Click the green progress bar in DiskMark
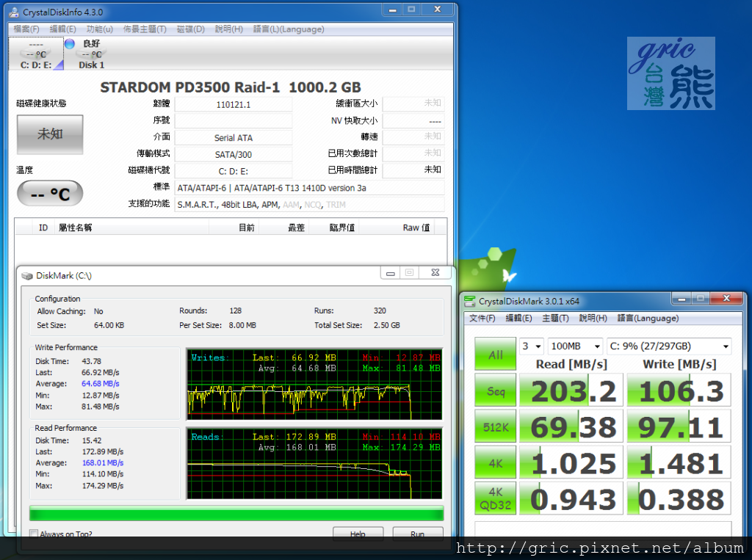Image resolution: width=752 pixels, height=560 pixels. click(236, 513)
